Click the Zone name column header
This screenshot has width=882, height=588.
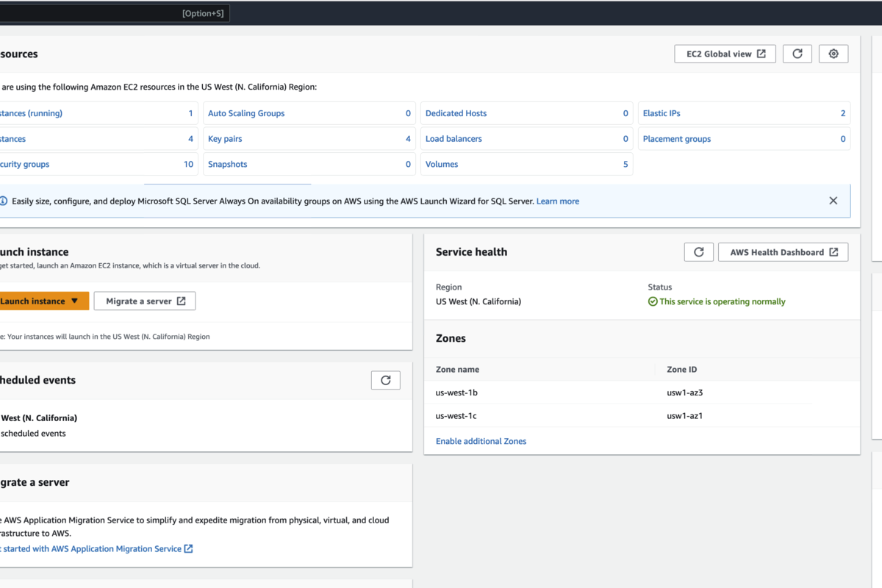(457, 370)
